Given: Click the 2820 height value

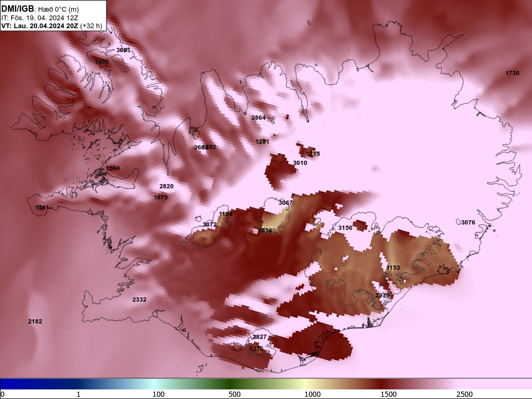Looking at the screenshot, I should click(x=167, y=186).
